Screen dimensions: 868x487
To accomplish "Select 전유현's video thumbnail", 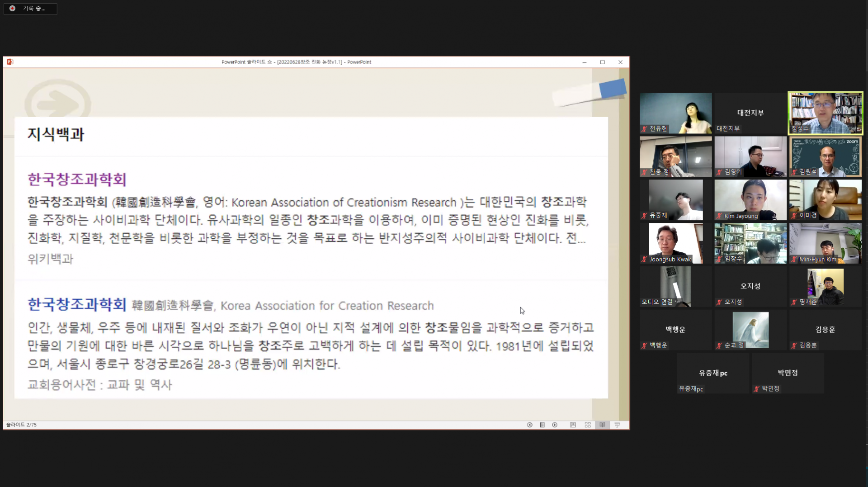I will [x=675, y=113].
